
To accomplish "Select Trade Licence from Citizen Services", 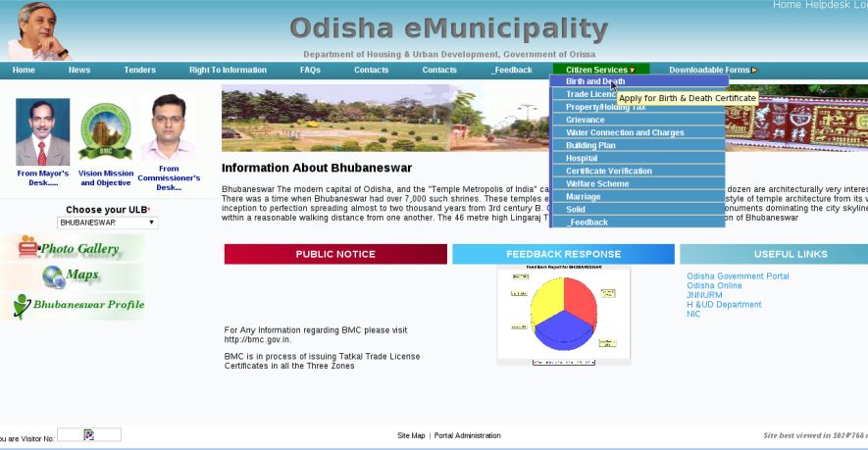I will (638, 94).
